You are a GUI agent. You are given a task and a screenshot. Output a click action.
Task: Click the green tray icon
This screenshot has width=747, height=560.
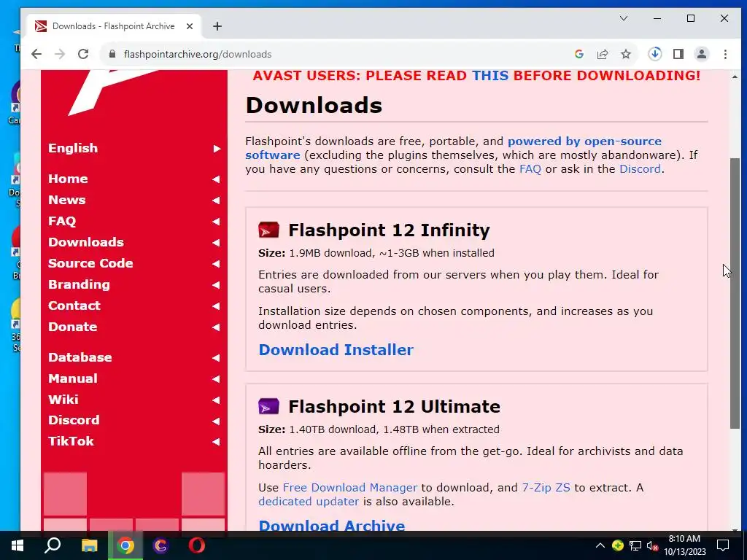point(618,545)
